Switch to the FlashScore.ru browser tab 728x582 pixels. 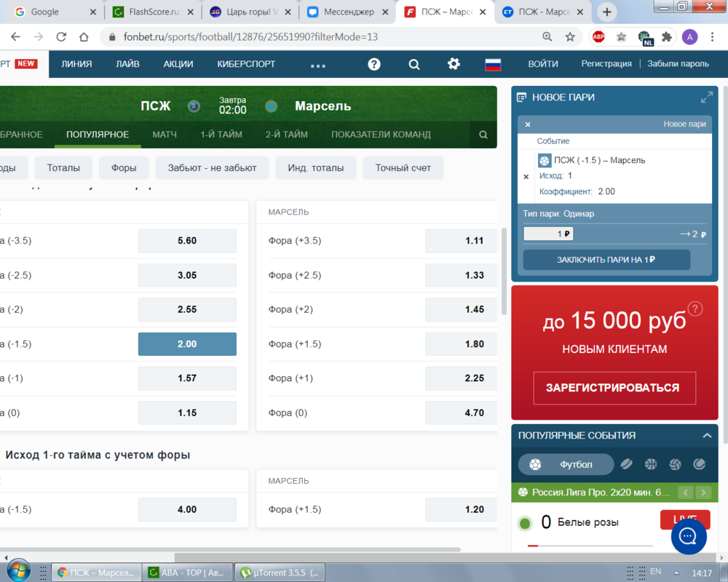click(154, 12)
